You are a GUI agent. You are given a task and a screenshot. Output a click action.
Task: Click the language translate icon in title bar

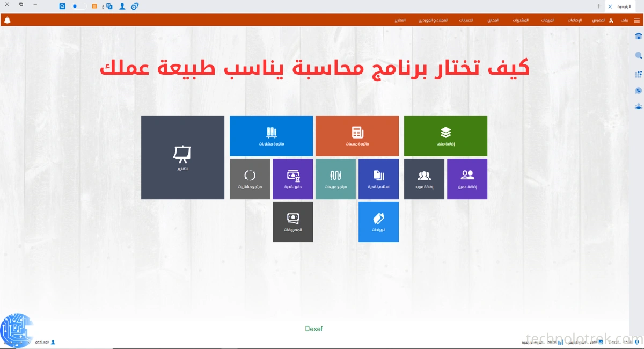[x=109, y=6]
